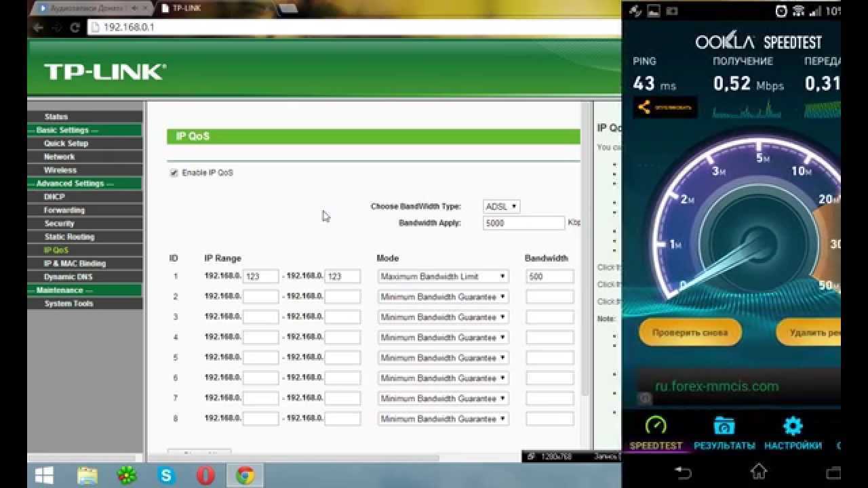
Task: Open Quick Setup menu item
Action: click(66, 144)
